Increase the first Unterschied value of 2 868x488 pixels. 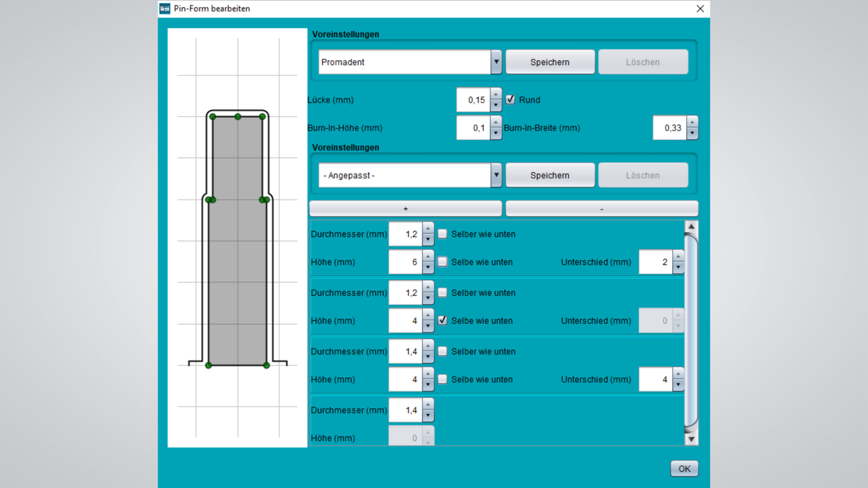coord(678,257)
